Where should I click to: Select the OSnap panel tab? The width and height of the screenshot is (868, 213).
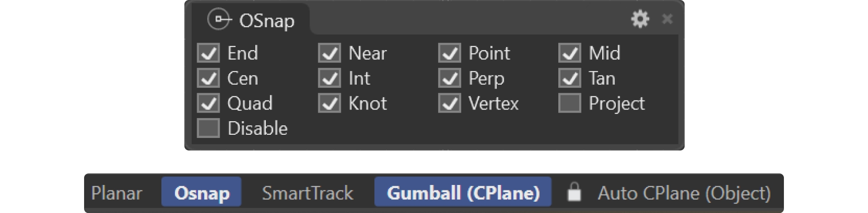(x=251, y=20)
